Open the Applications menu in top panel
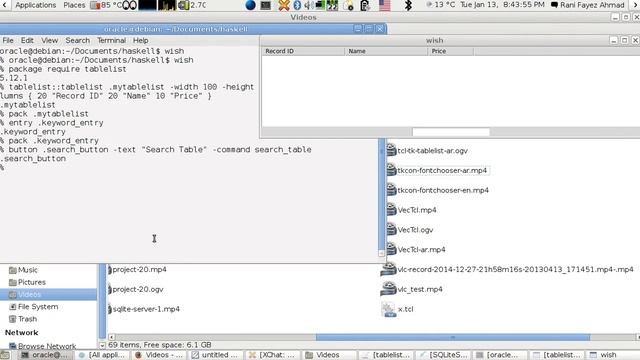Image resolution: width=640 pixels, height=360 pixels. coord(36,5)
